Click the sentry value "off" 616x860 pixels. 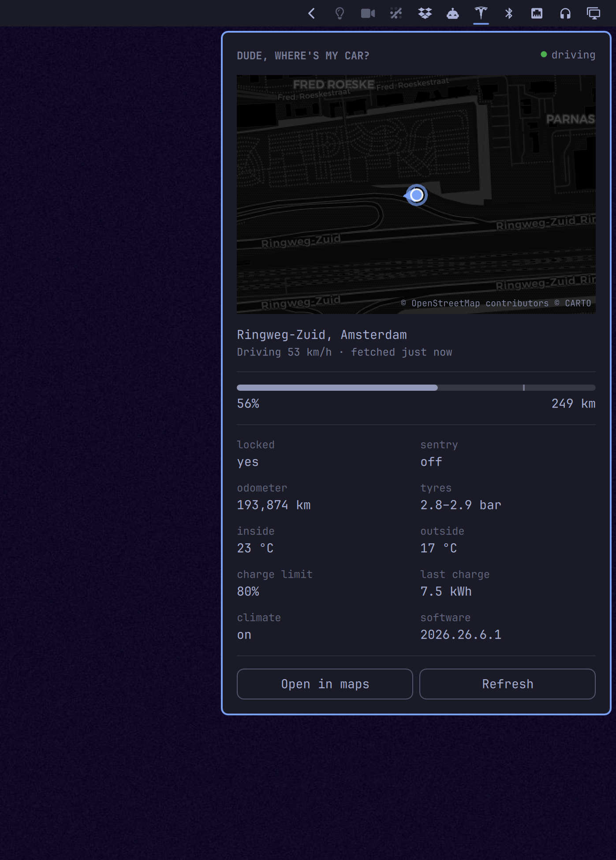(431, 462)
